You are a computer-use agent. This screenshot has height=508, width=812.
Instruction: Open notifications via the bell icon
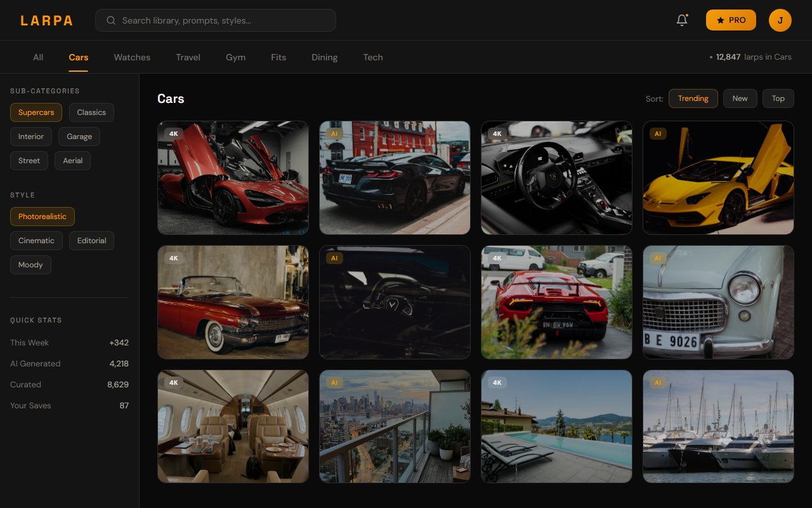[x=681, y=20]
